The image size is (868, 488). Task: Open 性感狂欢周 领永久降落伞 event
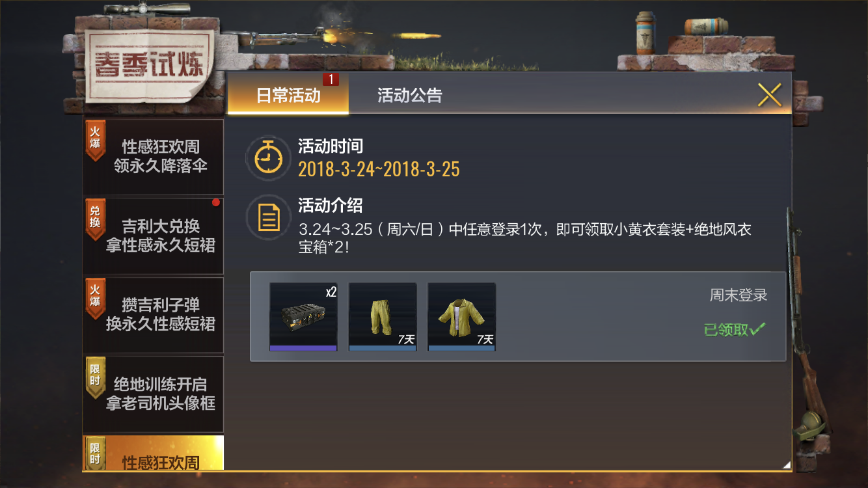click(x=153, y=156)
